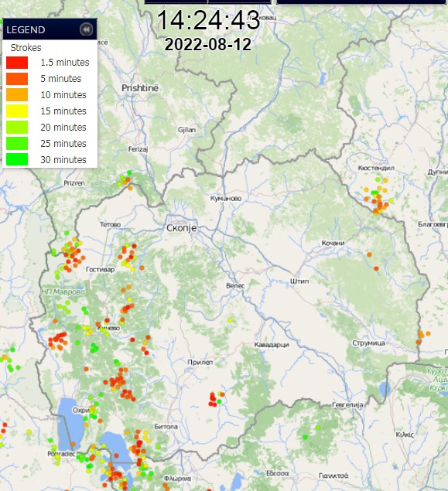448x491 pixels.
Task: Select the orange 10 minutes swatch
Action: point(17,95)
